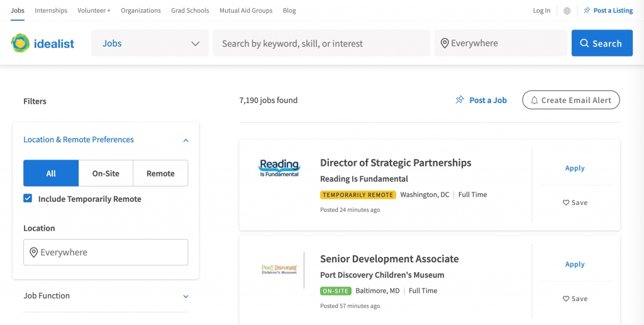Click 'Baltimore, MD' location text
Image resolution: width=644 pixels, height=325 pixels.
point(377,291)
